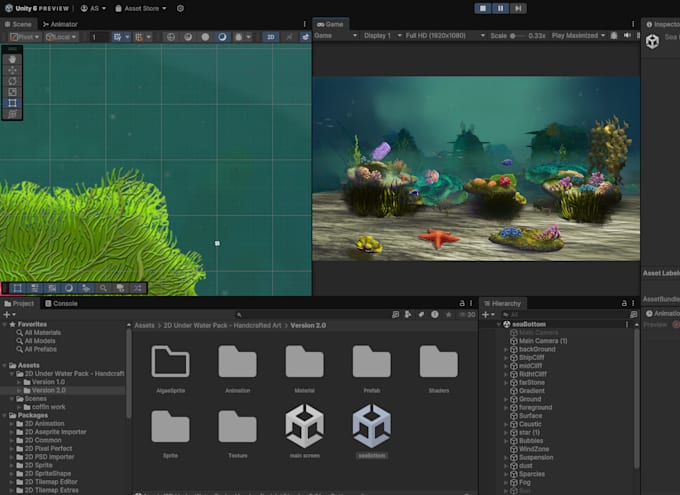Open the Animation folder thumbnail

[238, 369]
